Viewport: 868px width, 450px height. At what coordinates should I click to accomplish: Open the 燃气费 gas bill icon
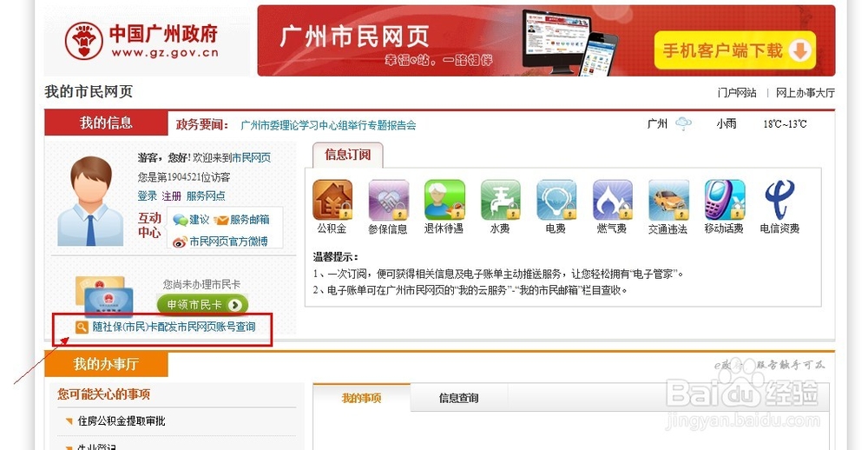[x=612, y=200]
